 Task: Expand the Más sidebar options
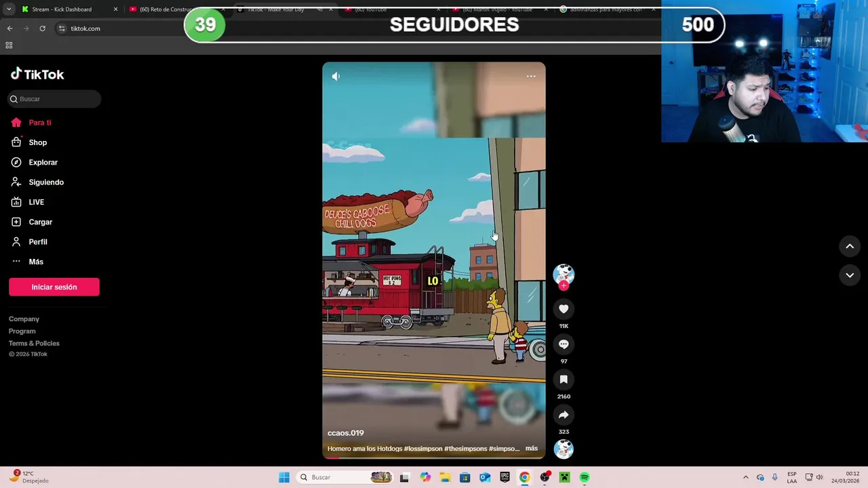tap(27, 262)
